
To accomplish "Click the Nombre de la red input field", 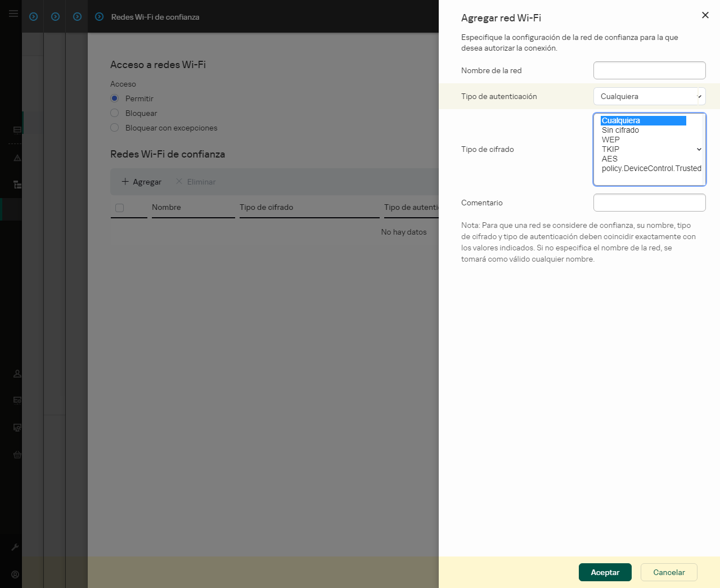I will [649, 70].
